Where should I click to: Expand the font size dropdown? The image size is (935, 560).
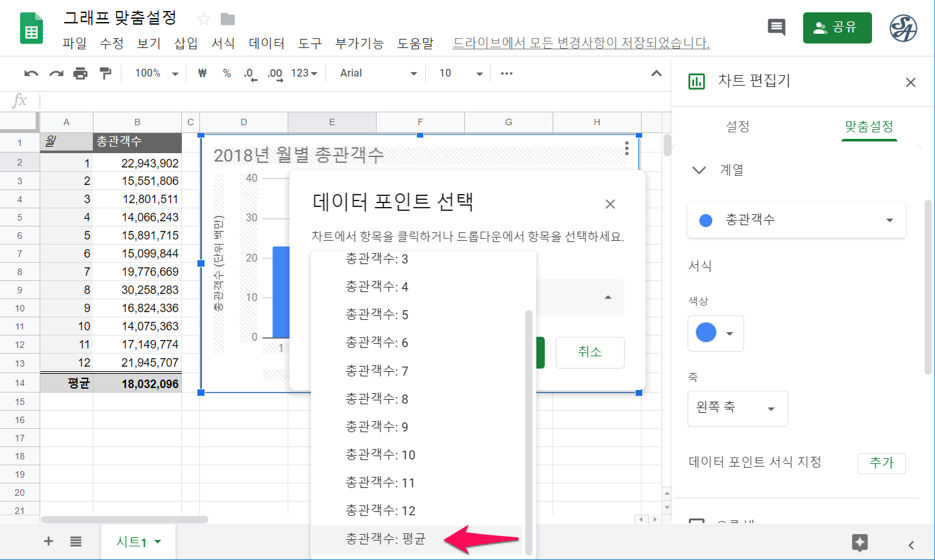479,74
